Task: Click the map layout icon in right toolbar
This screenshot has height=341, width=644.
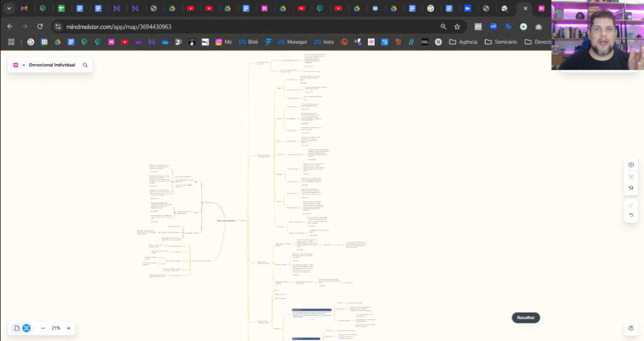Action: (x=631, y=177)
